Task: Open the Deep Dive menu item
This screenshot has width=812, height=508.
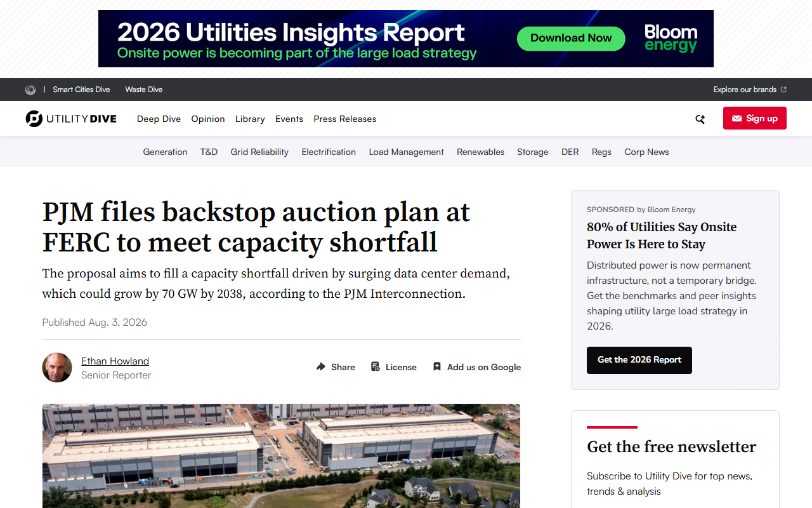Action: [x=159, y=119]
